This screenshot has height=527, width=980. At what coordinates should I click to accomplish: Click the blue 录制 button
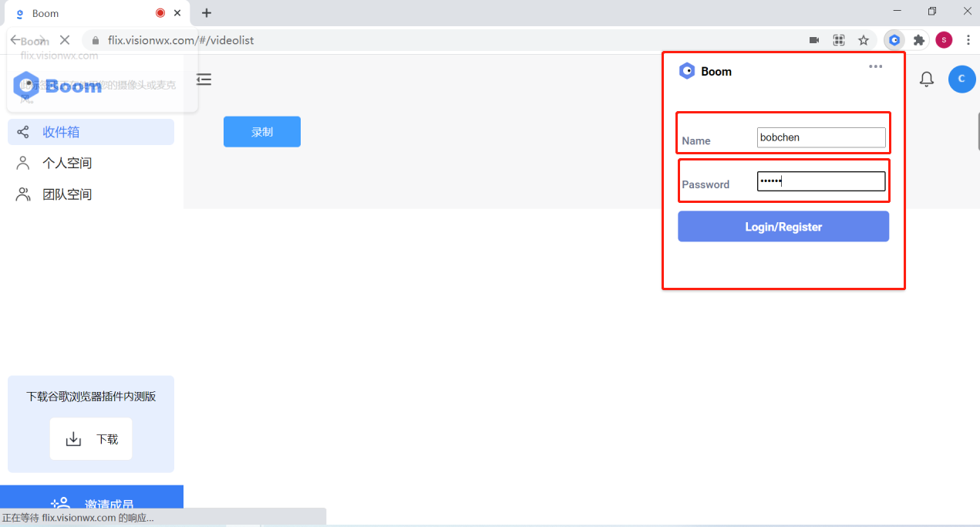pos(262,132)
